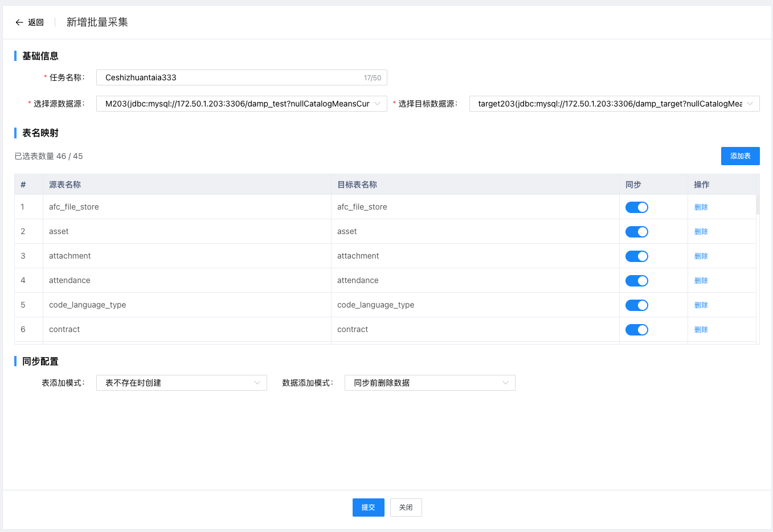The height and width of the screenshot is (532, 773).
Task: Delete the afc_file_store row
Action: click(x=701, y=207)
